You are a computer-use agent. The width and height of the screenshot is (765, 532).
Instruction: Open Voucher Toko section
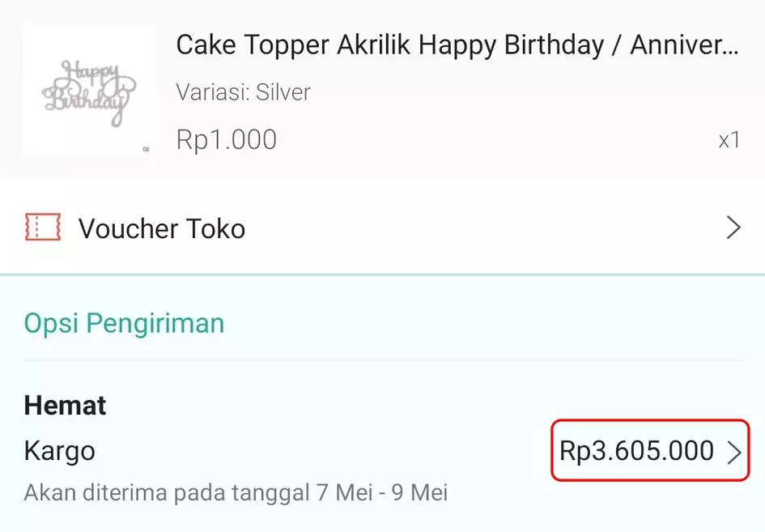[161, 228]
